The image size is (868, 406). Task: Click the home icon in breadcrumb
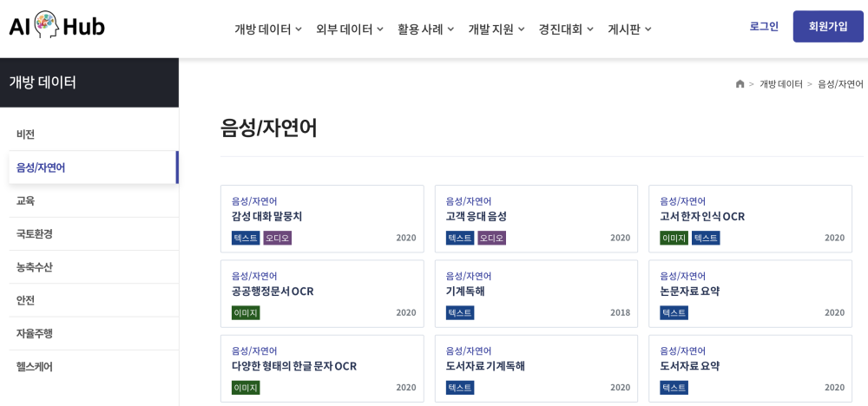(x=740, y=84)
